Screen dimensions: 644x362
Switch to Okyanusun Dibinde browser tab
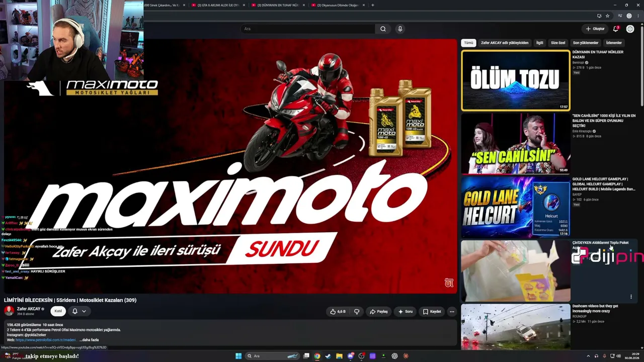click(x=338, y=5)
